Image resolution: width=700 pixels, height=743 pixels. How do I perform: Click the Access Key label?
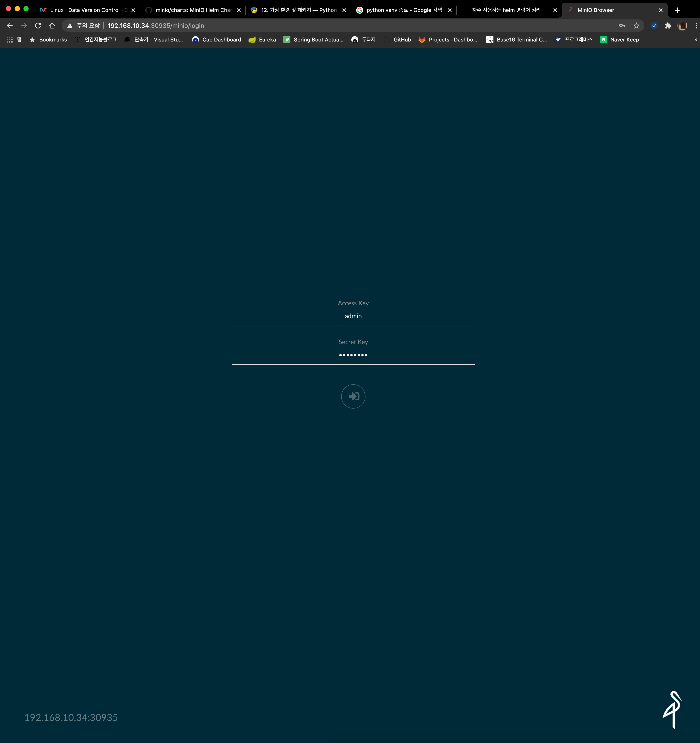tap(353, 303)
